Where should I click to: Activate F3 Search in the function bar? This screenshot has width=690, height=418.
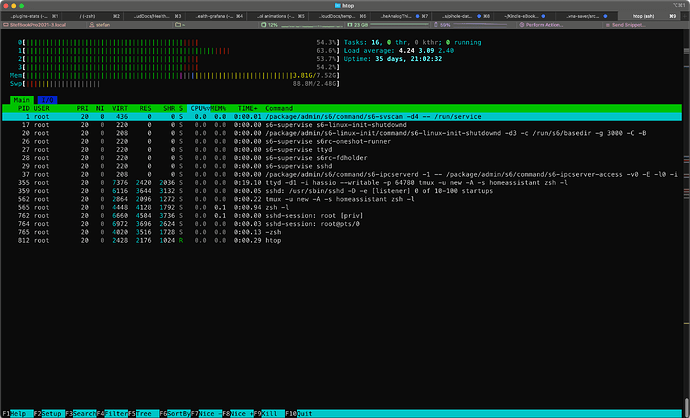click(x=78, y=413)
